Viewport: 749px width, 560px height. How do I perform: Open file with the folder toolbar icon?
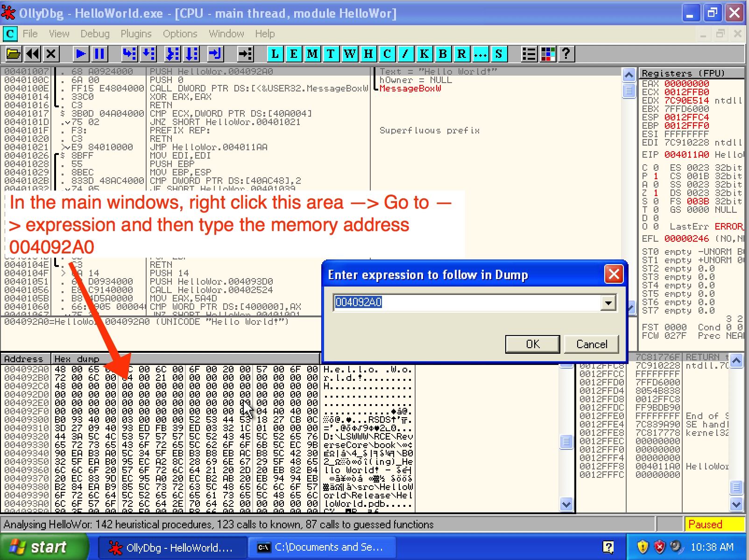14,54
